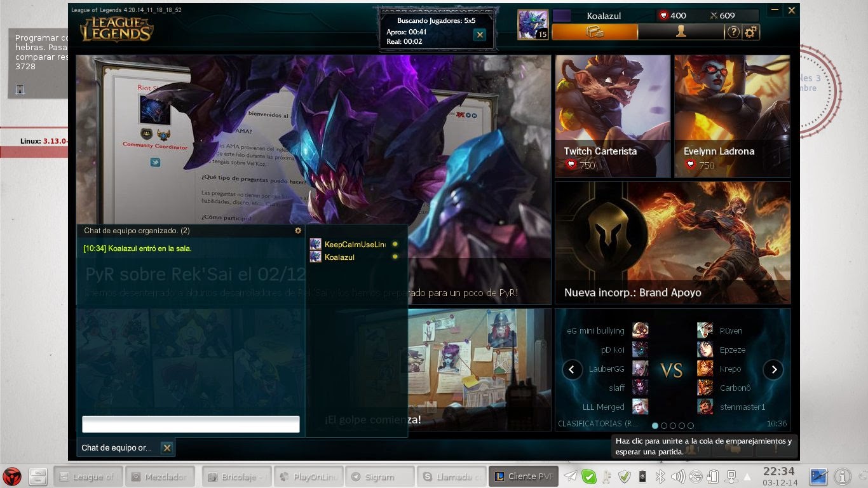868x488 pixels.
Task: Click Krepo champion portrait
Action: (x=705, y=369)
